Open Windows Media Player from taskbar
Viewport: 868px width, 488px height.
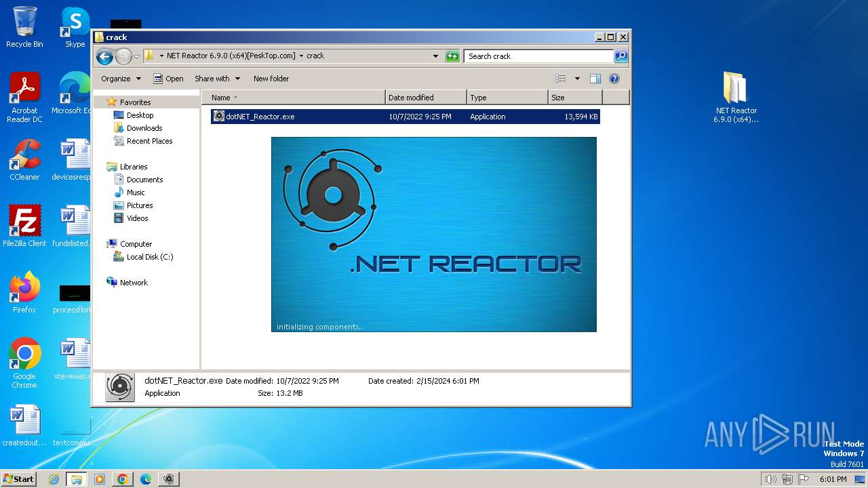click(x=100, y=479)
